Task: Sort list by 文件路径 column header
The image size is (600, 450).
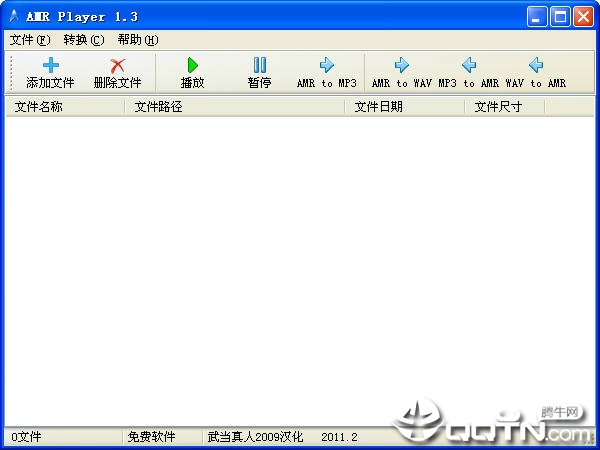Action: click(235, 107)
